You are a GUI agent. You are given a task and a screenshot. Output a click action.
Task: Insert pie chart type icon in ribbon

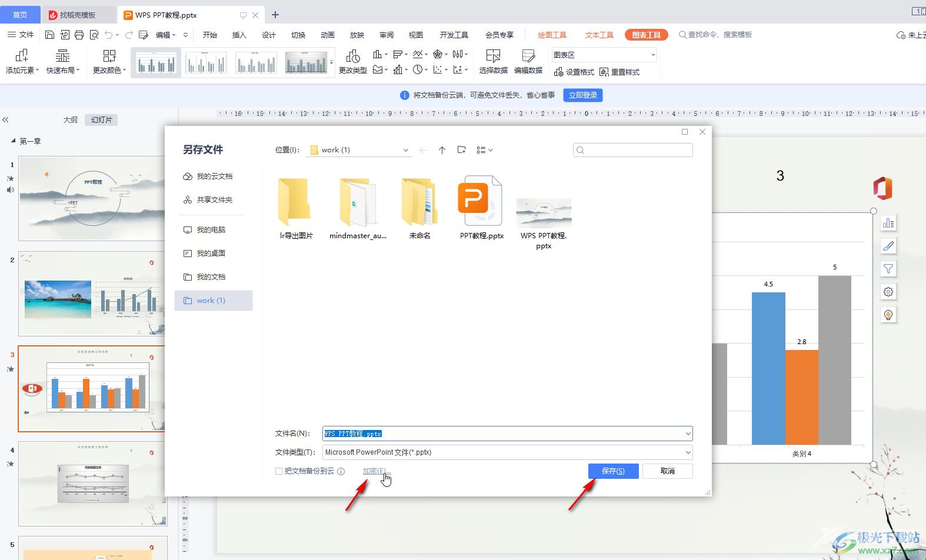pyautogui.click(x=418, y=69)
